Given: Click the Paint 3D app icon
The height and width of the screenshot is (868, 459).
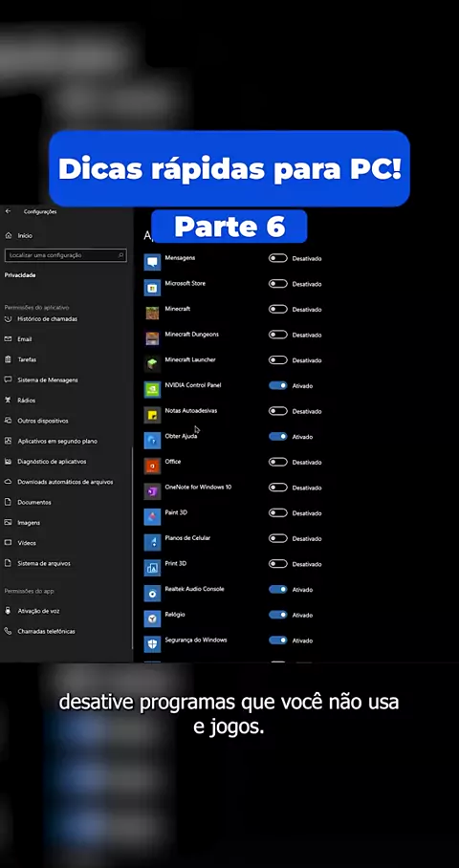Looking at the screenshot, I should 152,516.
